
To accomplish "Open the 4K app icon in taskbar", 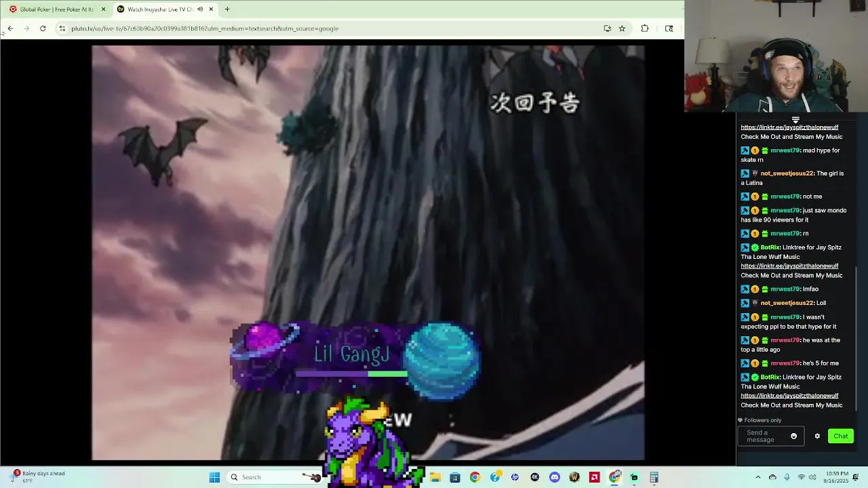I will pos(535,477).
